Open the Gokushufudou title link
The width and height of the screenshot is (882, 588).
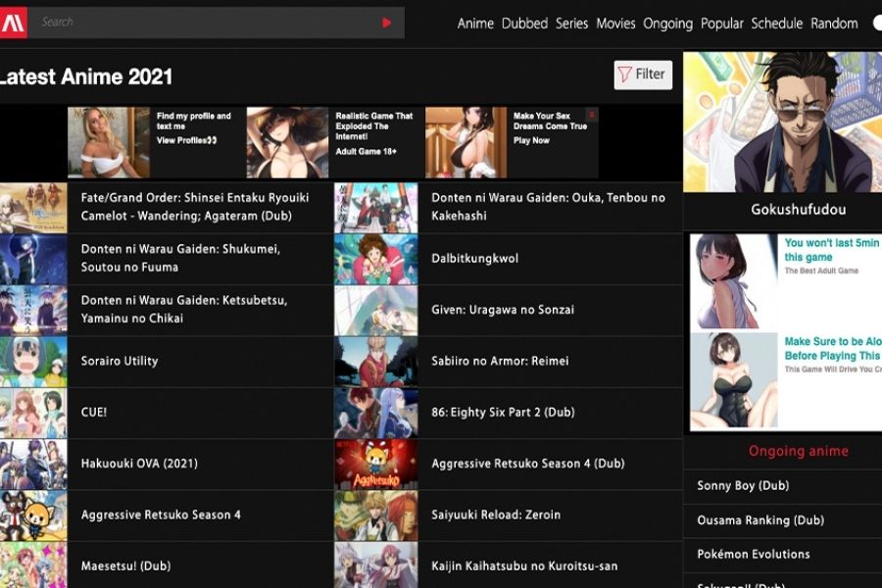(x=798, y=210)
